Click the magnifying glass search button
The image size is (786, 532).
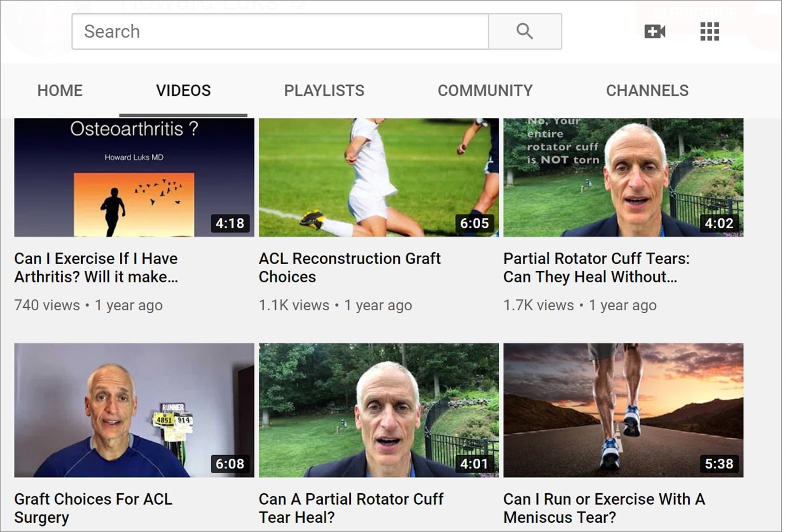(525, 32)
